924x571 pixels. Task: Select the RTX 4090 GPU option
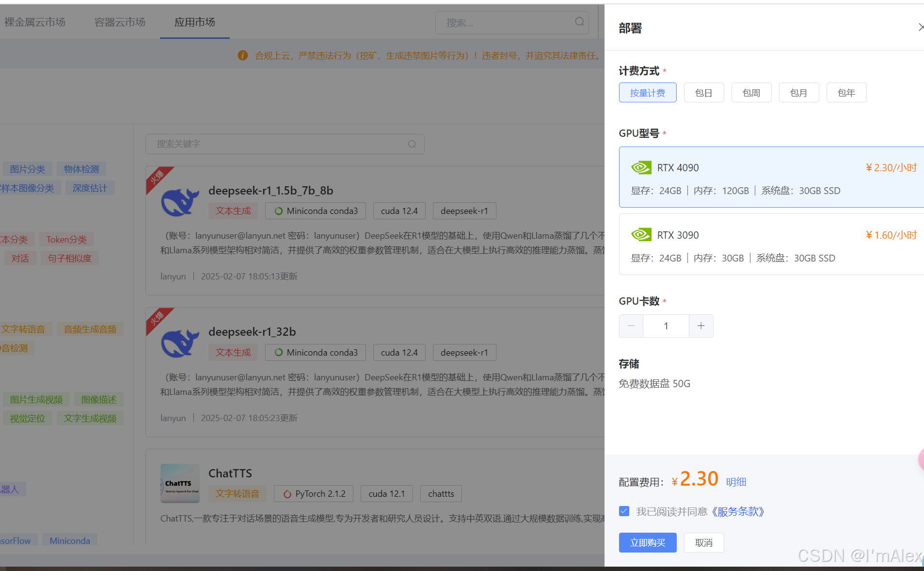771,177
